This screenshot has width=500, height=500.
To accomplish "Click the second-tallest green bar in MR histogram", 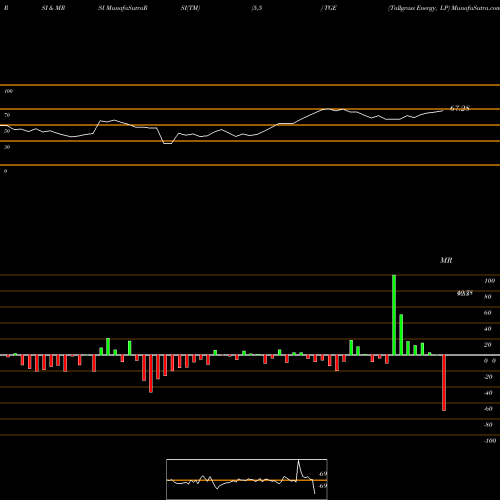I will point(401,335).
